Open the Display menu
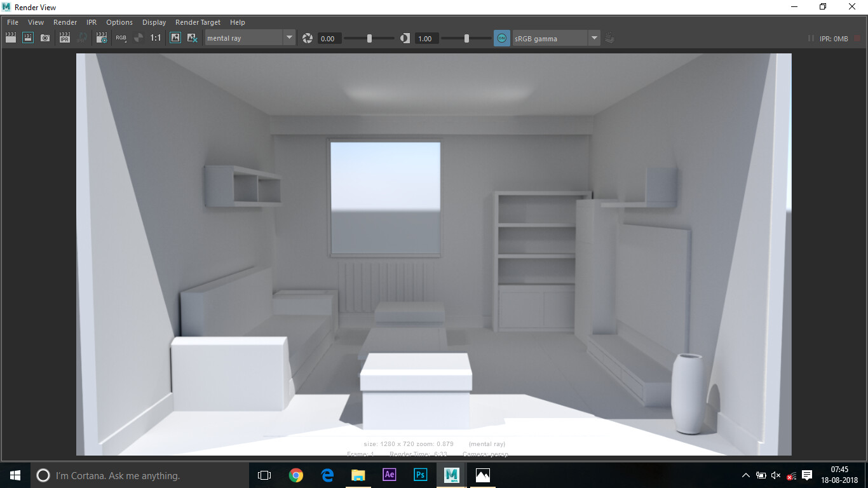 (x=154, y=22)
